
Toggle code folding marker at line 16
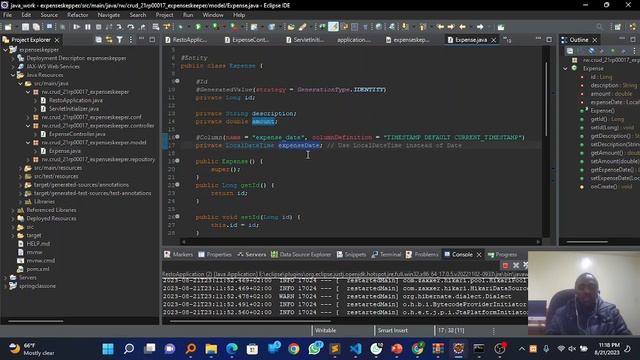tap(177, 137)
